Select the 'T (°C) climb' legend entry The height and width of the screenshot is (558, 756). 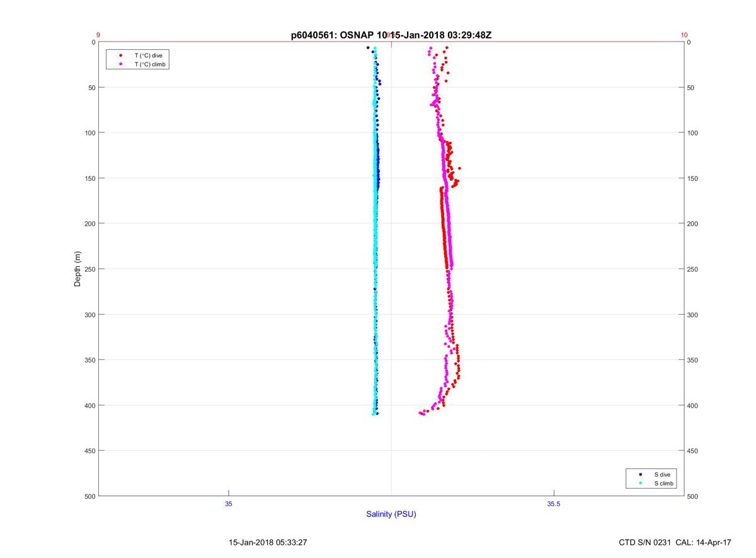150,64
